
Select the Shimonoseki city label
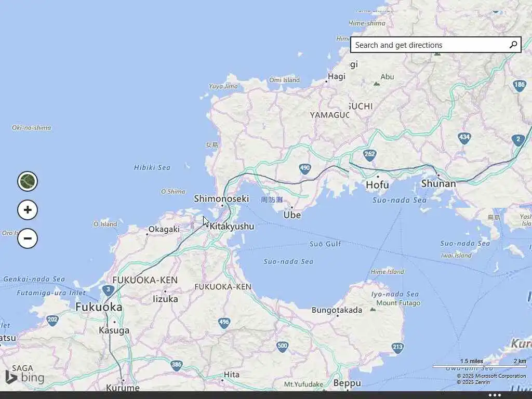click(221, 198)
